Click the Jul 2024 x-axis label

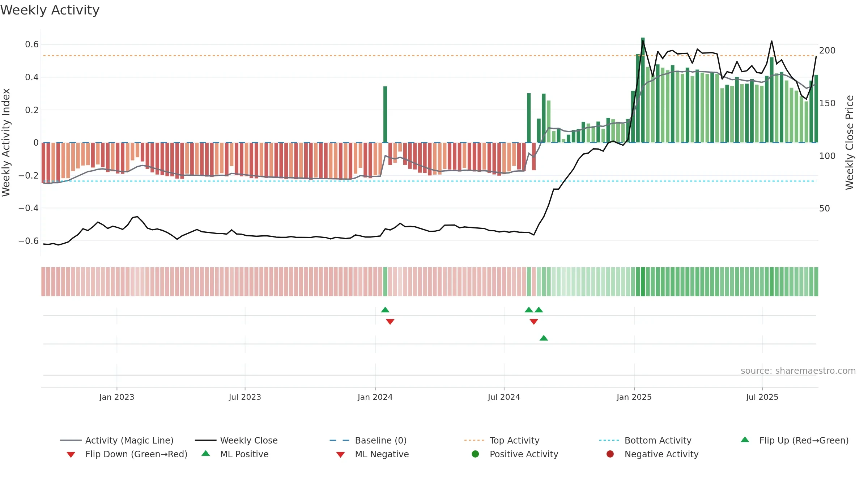(x=504, y=397)
